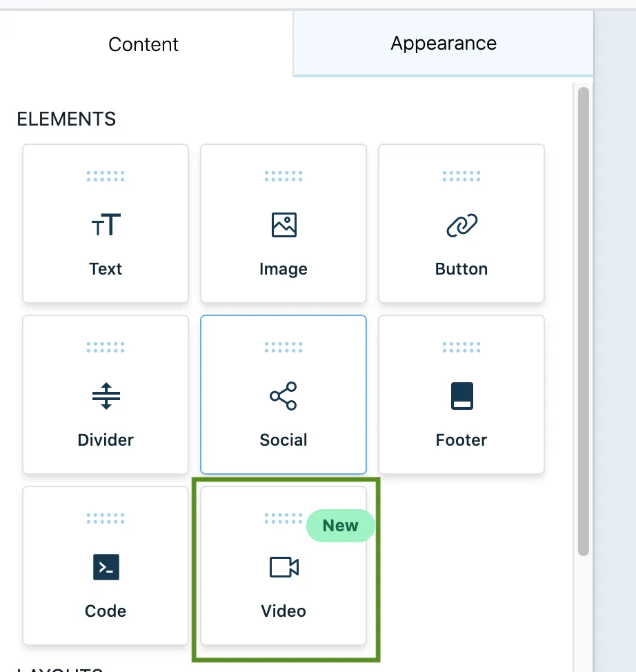The width and height of the screenshot is (636, 672).
Task: Click the drag handle dots on Footer tile
Action: [x=461, y=347]
